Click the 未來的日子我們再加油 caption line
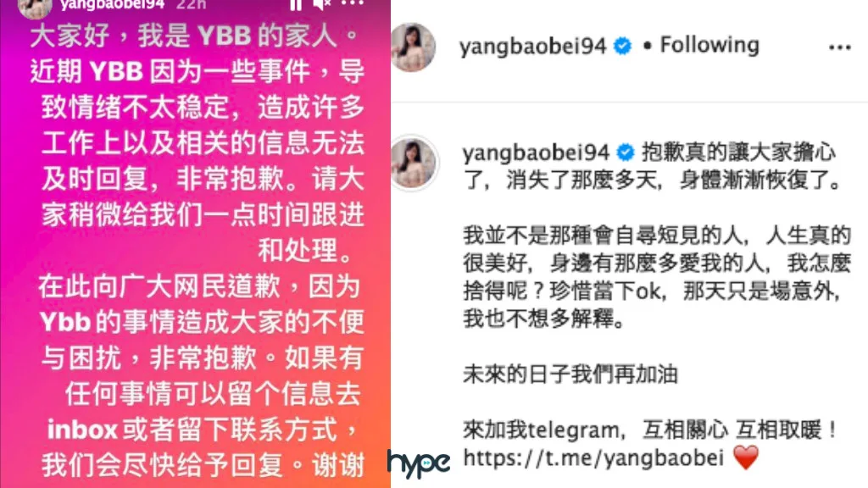Image resolution: width=868 pixels, height=488 pixels. [x=570, y=374]
